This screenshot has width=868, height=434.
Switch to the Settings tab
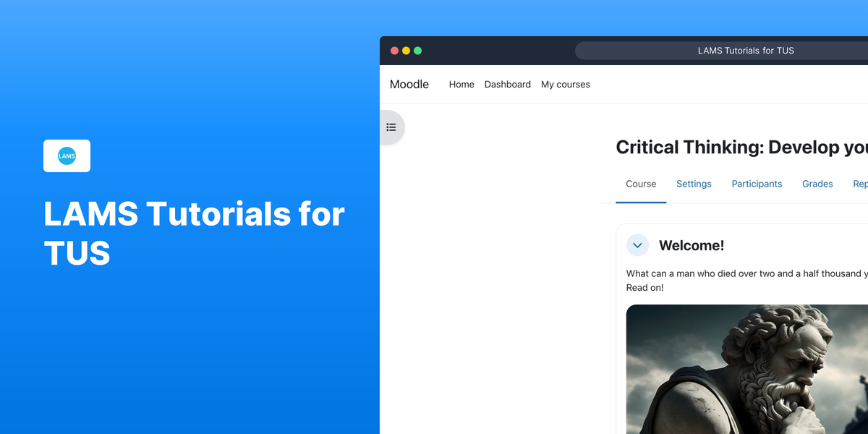tap(694, 184)
